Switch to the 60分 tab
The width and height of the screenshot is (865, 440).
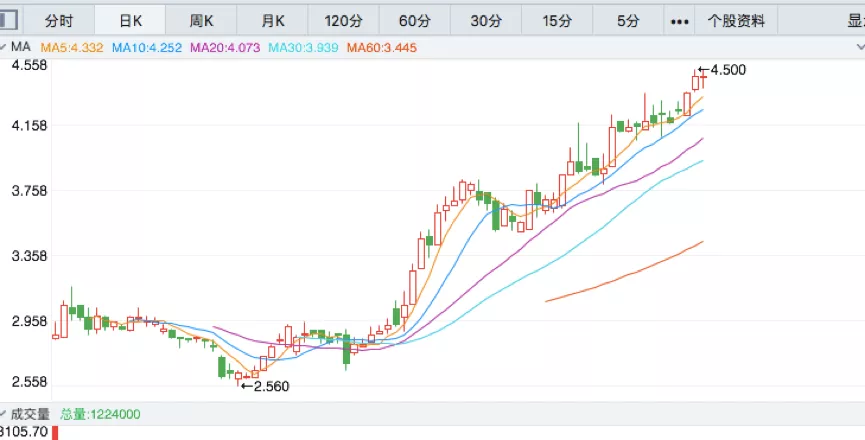point(414,22)
